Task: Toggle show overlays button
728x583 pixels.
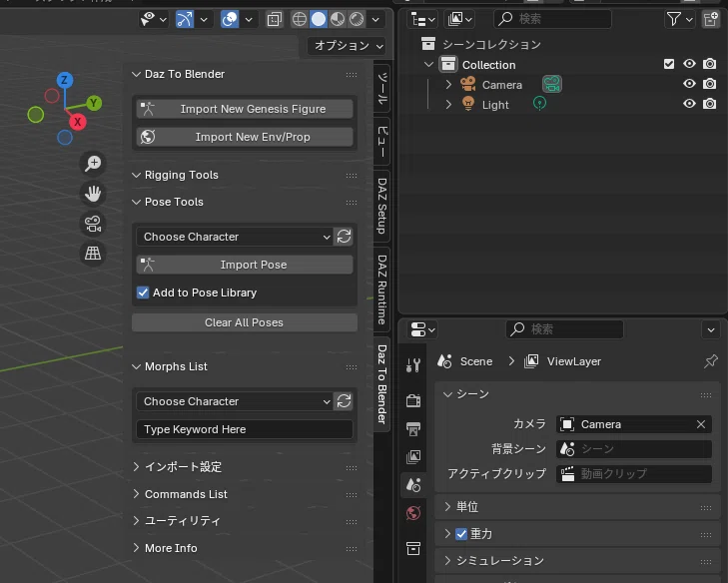Action: tap(230, 19)
